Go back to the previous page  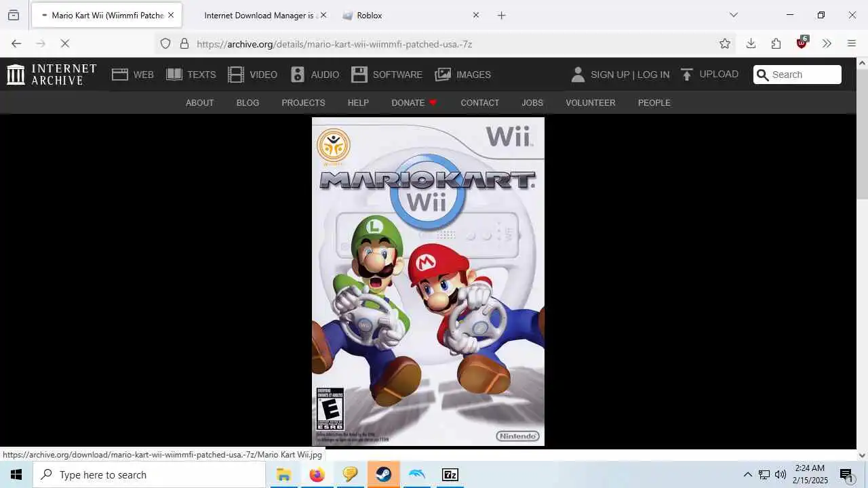pyautogui.click(x=16, y=43)
